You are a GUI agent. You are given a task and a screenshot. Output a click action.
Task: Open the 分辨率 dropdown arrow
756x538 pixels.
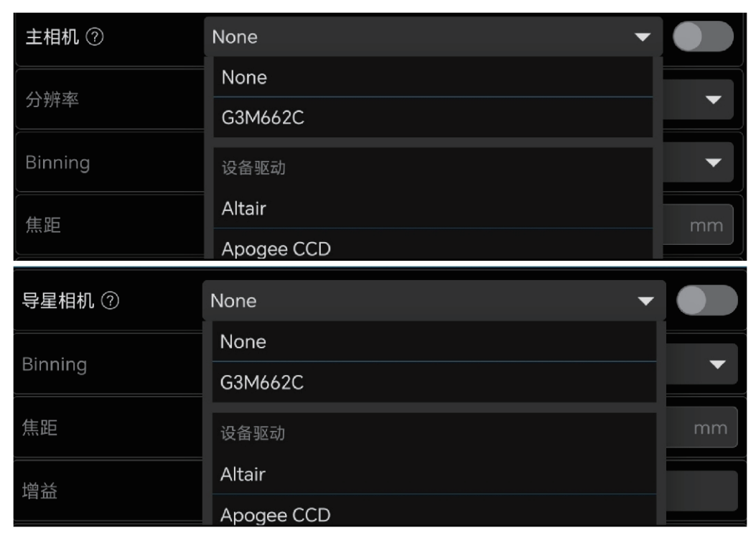(713, 100)
